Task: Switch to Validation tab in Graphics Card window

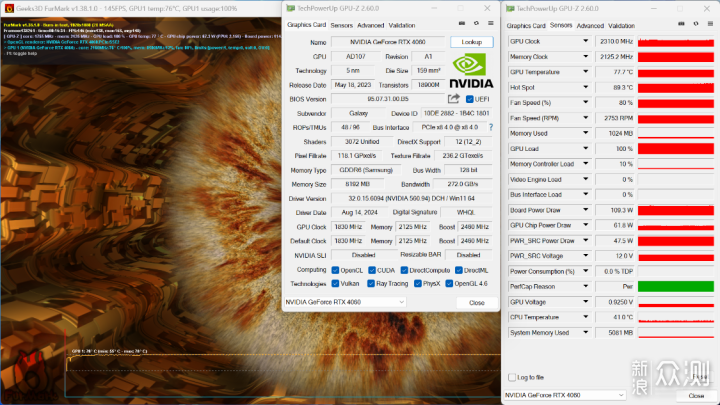Action: [402, 25]
